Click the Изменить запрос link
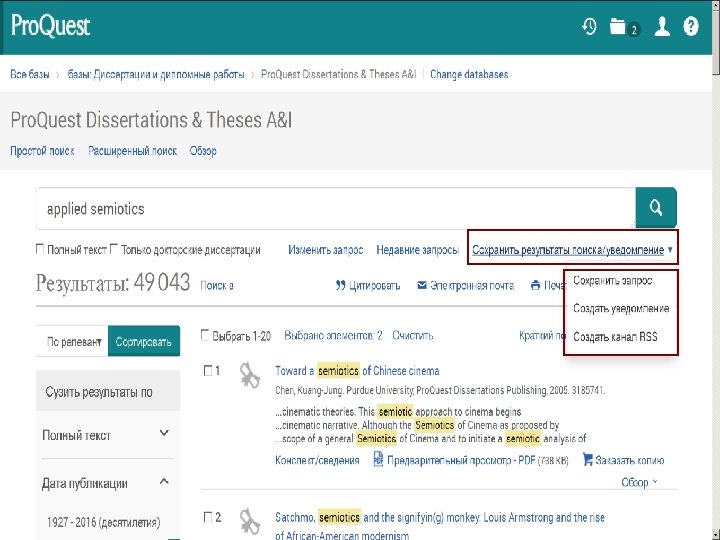Viewport: 720px width, 540px height. click(x=326, y=250)
